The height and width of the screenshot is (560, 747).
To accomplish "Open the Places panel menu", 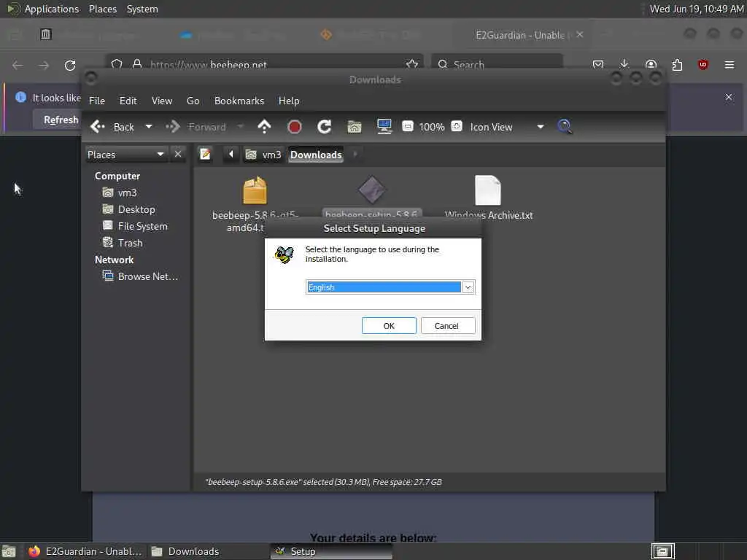I will click(x=103, y=9).
